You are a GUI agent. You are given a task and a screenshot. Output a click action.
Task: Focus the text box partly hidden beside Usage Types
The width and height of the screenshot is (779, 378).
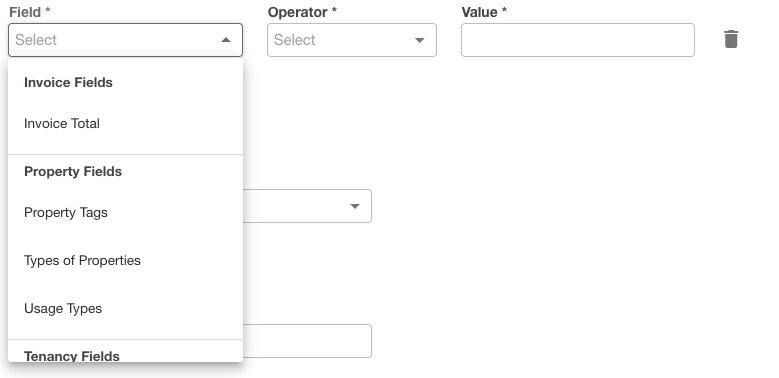click(307, 341)
